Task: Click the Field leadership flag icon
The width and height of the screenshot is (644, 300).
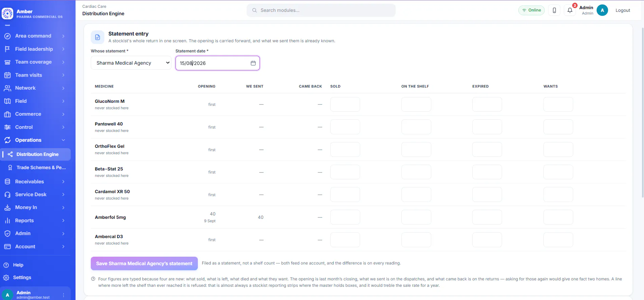Action: coord(7,49)
